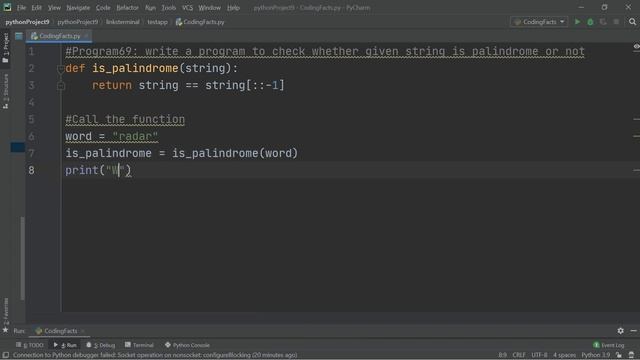
Task: Click the CRLF line separator in status bar
Action: tap(519, 355)
